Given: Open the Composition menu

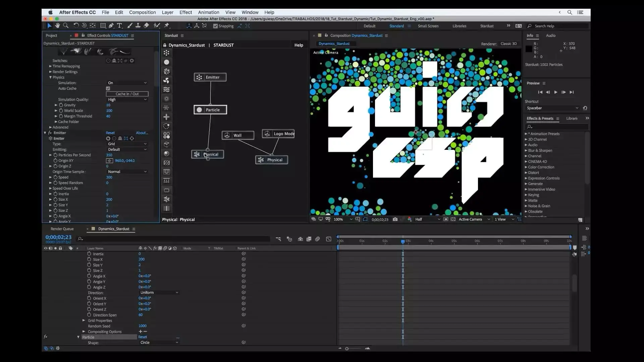Looking at the screenshot, I should (142, 12).
